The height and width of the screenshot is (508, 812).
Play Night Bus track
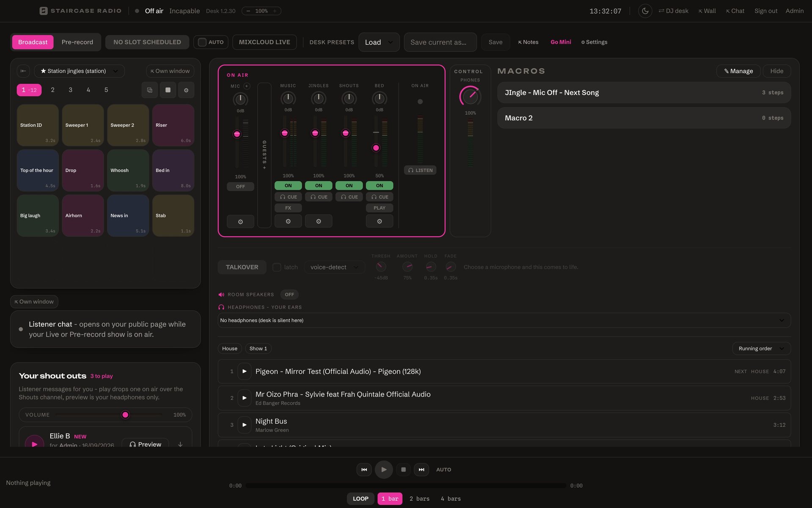point(244,425)
